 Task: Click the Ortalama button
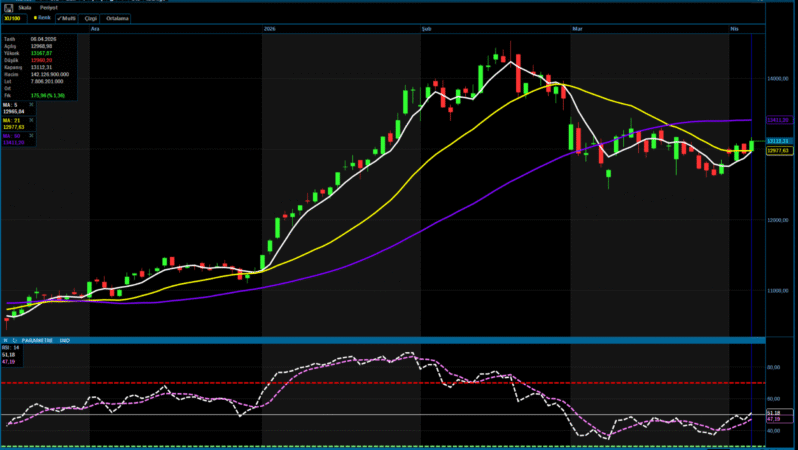coord(117,18)
